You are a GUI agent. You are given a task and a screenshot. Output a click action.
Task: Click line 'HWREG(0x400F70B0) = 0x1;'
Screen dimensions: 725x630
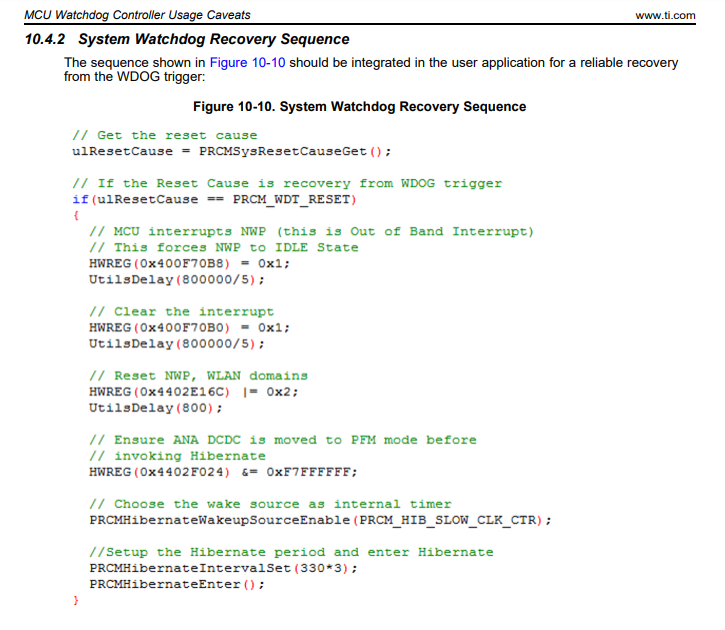click(190, 328)
